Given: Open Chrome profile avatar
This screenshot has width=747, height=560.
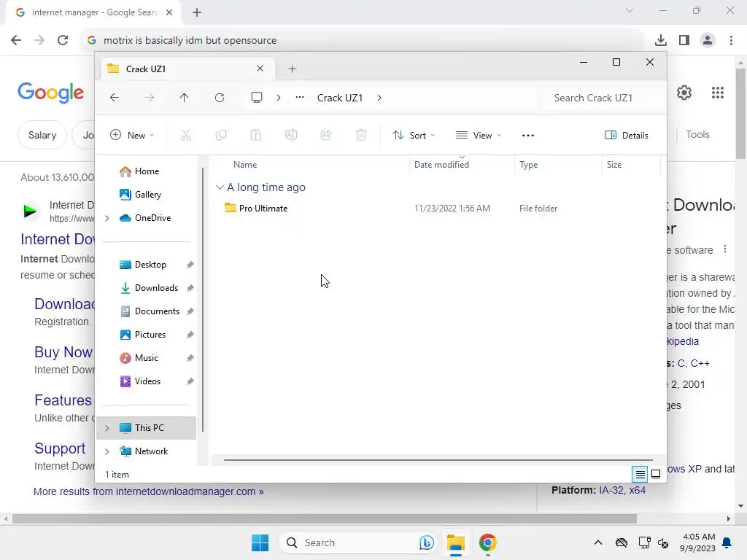Looking at the screenshot, I should (708, 40).
